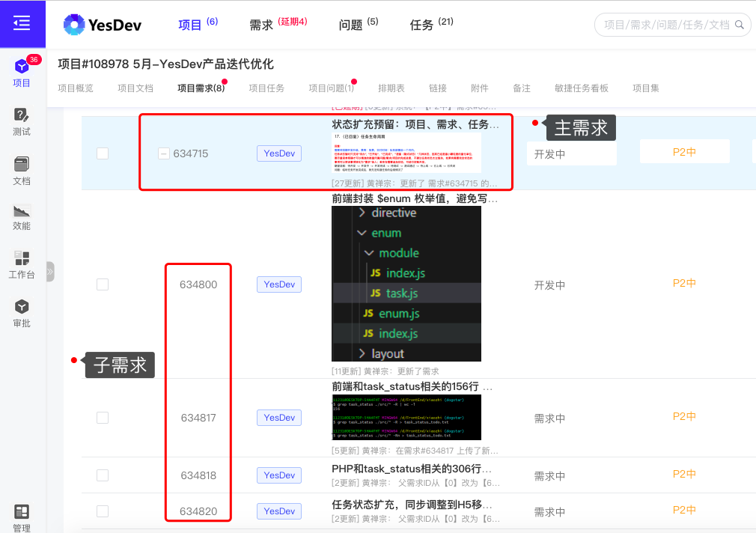Click requirement ID 634817
756x533 pixels.
[x=198, y=418]
